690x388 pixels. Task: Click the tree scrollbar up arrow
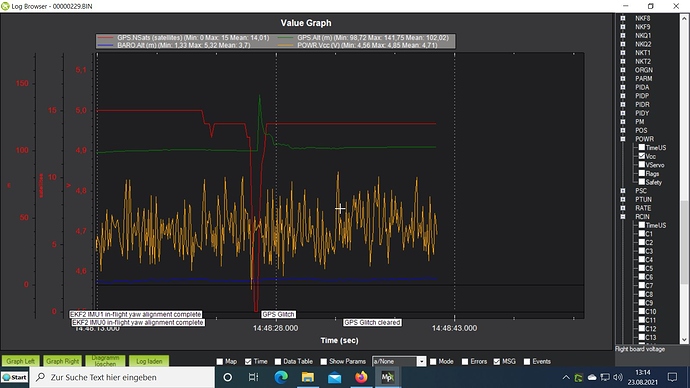(684, 18)
